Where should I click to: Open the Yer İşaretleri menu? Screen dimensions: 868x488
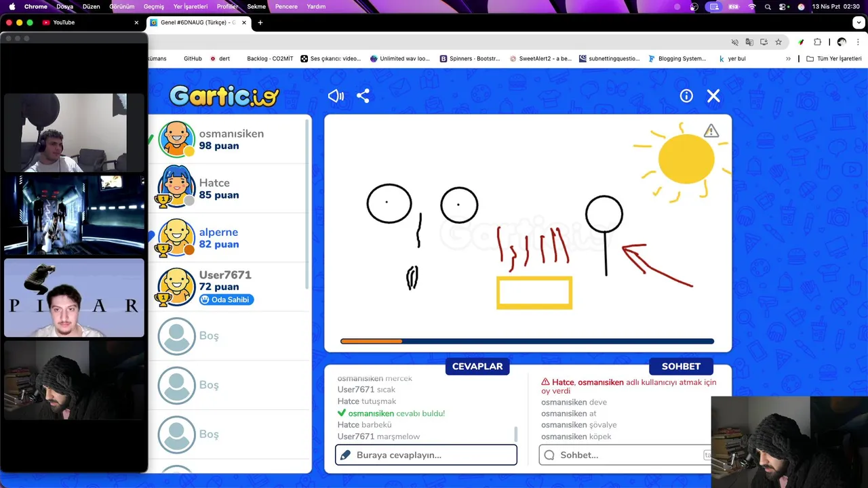click(191, 7)
